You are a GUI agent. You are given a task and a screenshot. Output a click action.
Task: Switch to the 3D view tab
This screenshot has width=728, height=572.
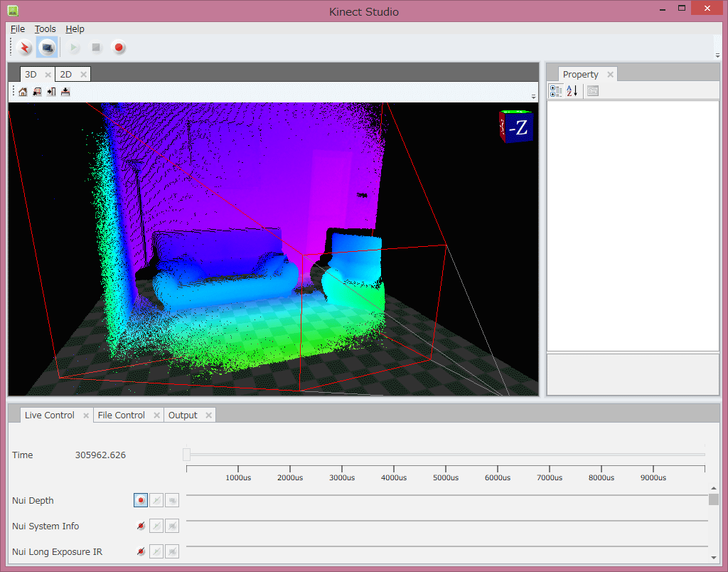coord(31,75)
